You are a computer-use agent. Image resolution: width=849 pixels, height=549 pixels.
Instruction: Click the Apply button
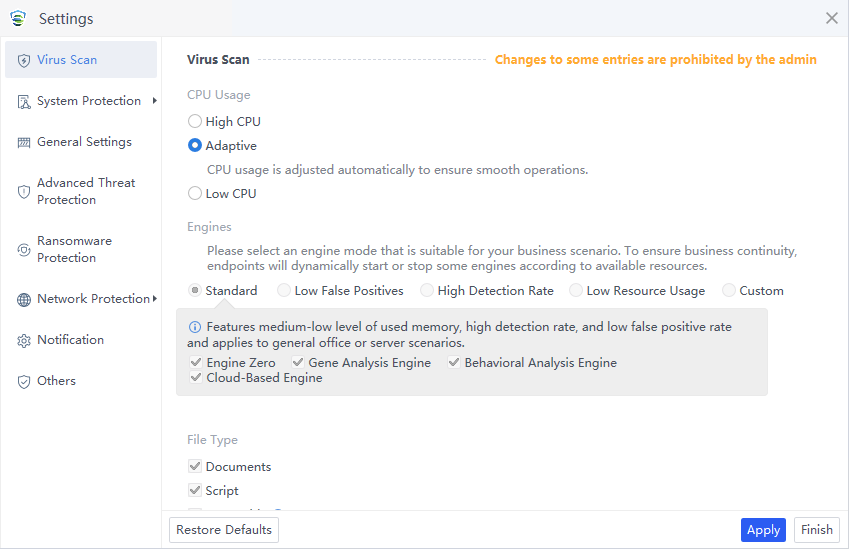coord(763,530)
